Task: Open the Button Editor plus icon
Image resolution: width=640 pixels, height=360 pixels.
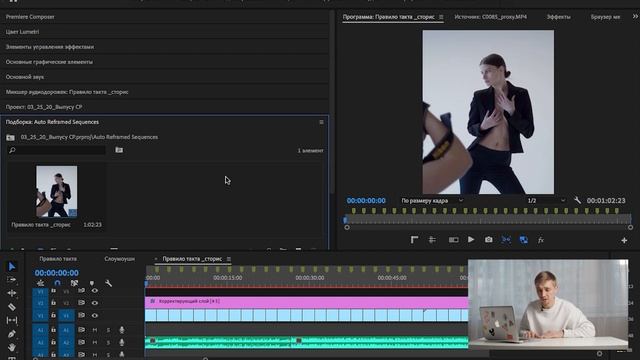Action: click(x=624, y=240)
